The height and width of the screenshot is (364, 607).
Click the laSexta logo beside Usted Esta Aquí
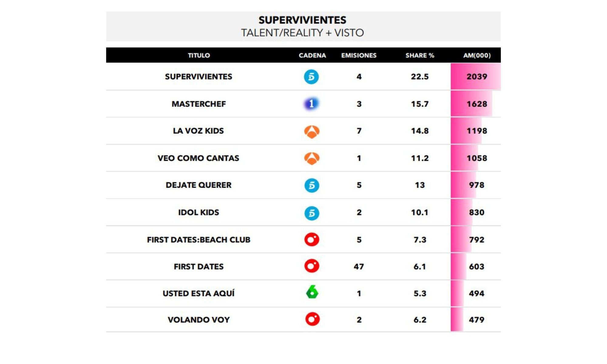(x=312, y=292)
